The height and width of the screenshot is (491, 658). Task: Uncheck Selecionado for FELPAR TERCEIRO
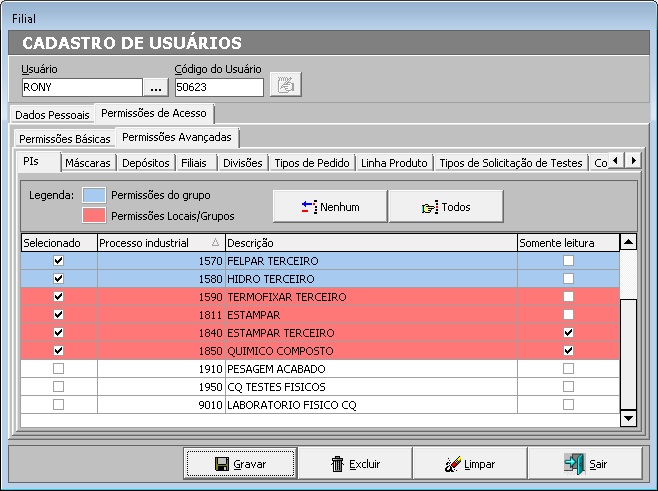58,260
